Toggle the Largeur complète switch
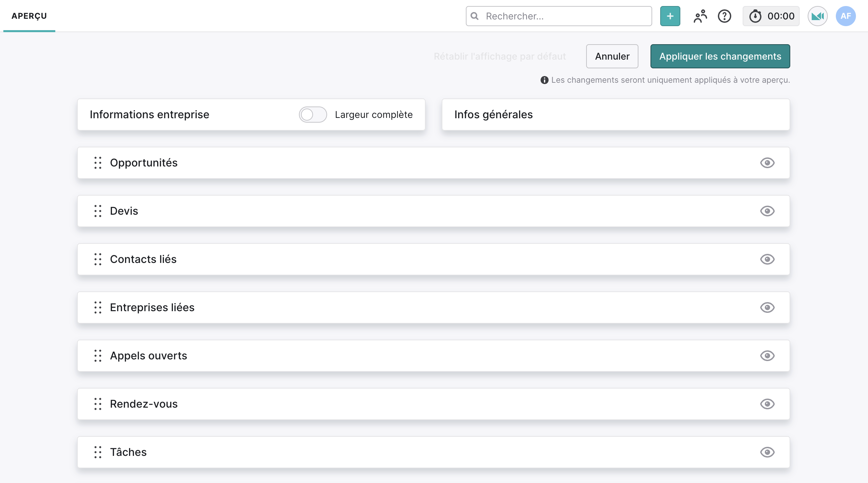Image resolution: width=868 pixels, height=483 pixels. click(313, 115)
